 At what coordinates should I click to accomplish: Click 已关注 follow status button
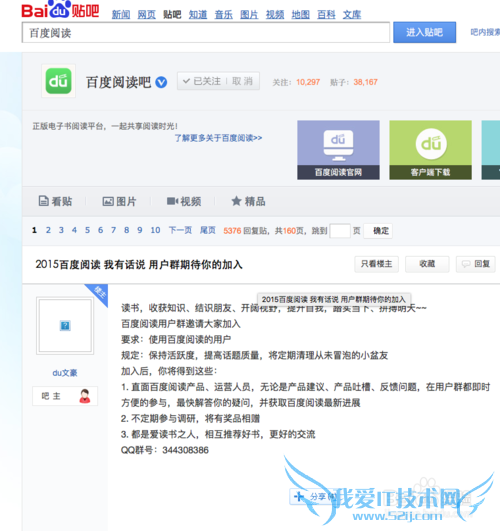click(202, 81)
